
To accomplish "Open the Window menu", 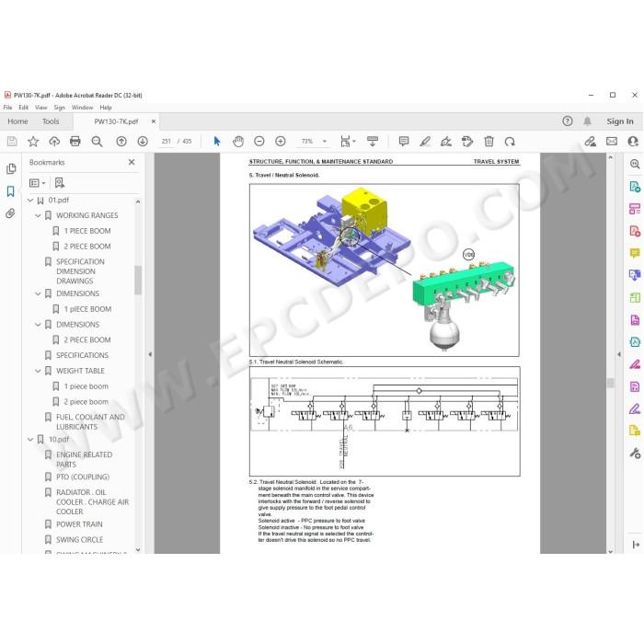I will 82,108.
